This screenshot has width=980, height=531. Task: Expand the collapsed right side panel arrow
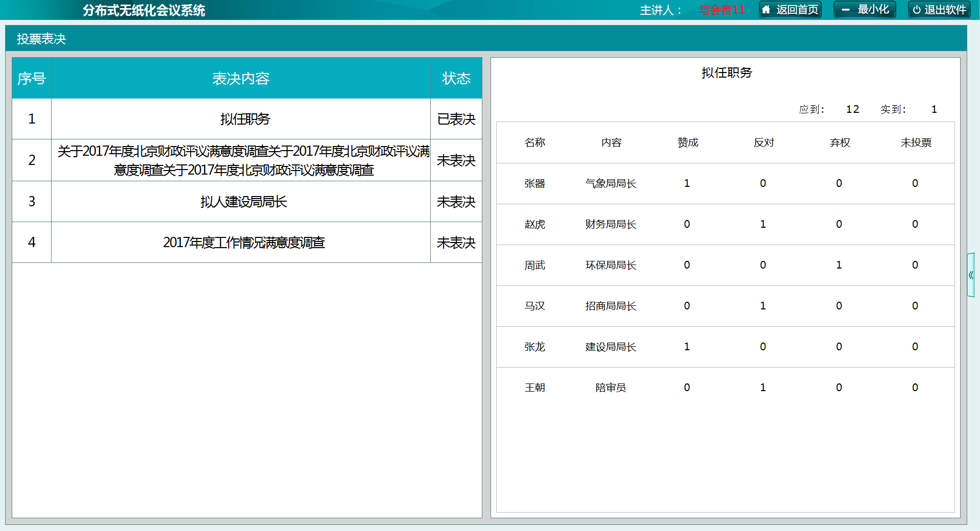point(971,275)
